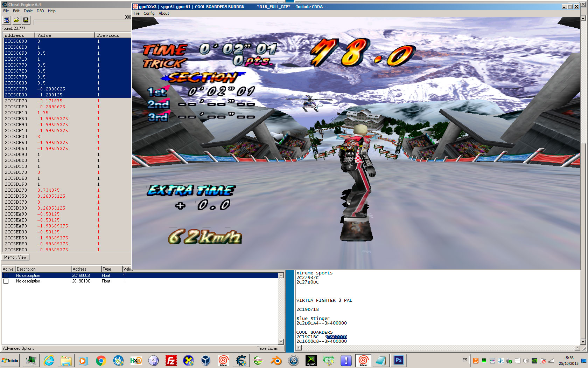Open Blender from taskbar
Image resolution: width=588 pixels, height=368 pixels.
click(x=276, y=361)
